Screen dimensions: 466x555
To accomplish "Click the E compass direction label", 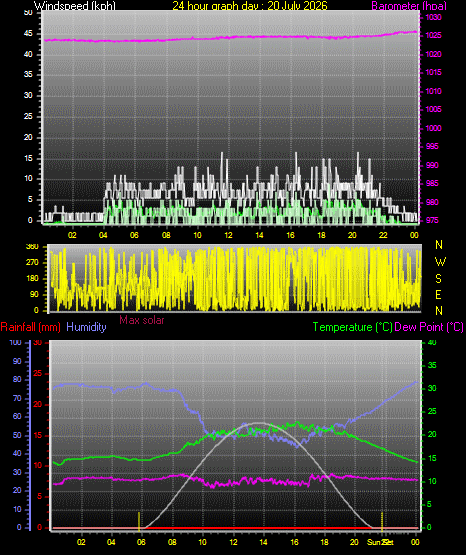I will pyautogui.click(x=438, y=295).
